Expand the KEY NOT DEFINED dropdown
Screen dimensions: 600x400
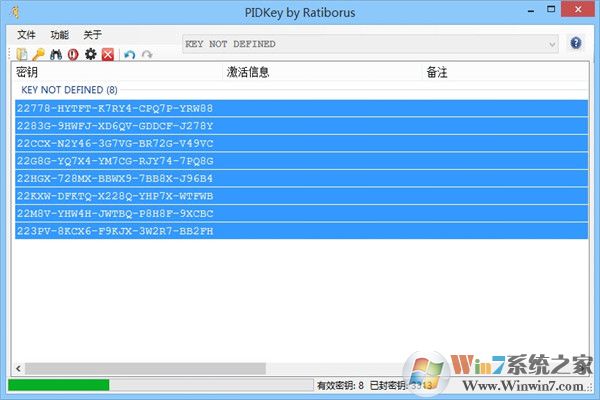(x=552, y=44)
